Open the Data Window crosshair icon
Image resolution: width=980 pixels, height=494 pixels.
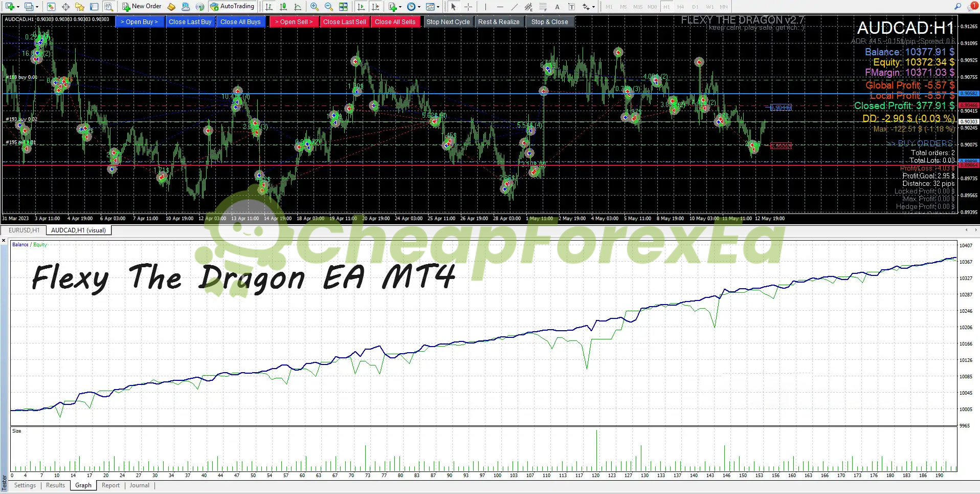(x=65, y=7)
